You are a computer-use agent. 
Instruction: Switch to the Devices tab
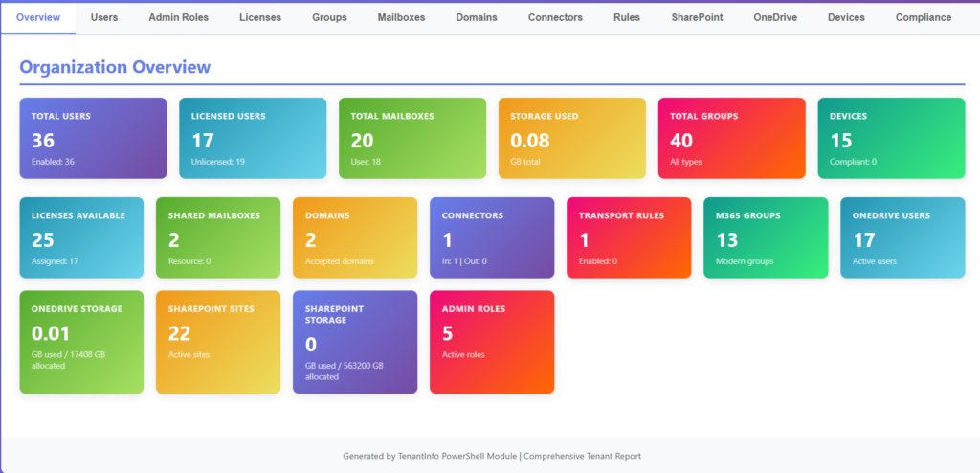coord(846,17)
